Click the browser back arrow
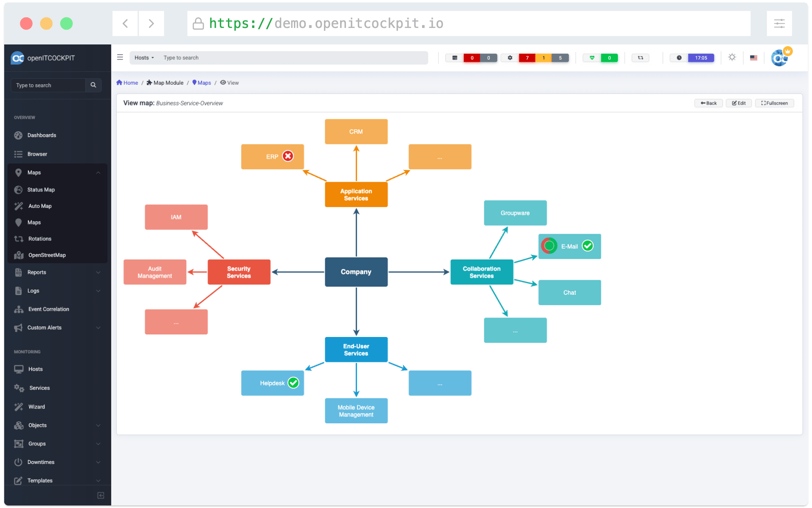 [x=125, y=24]
